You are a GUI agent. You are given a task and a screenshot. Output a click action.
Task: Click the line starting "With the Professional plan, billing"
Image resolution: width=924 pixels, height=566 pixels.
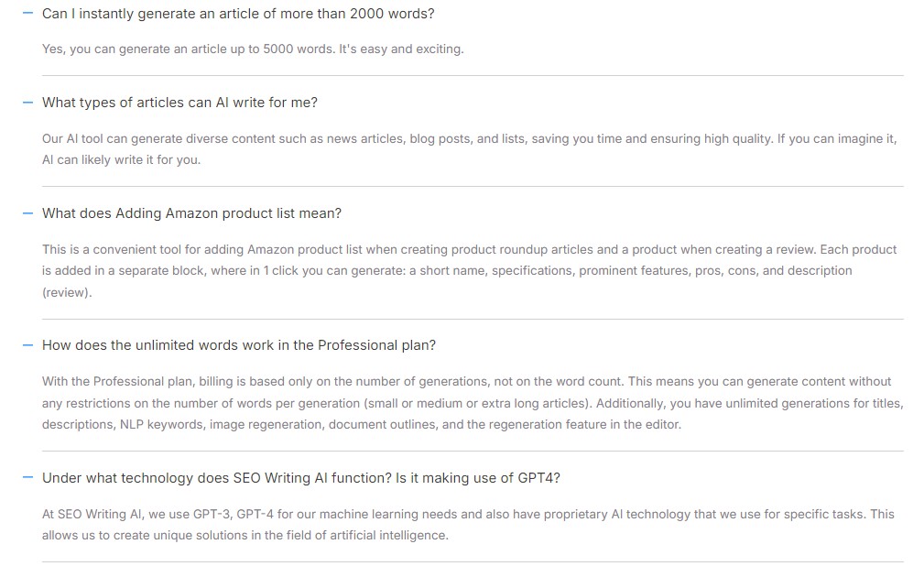(x=466, y=381)
